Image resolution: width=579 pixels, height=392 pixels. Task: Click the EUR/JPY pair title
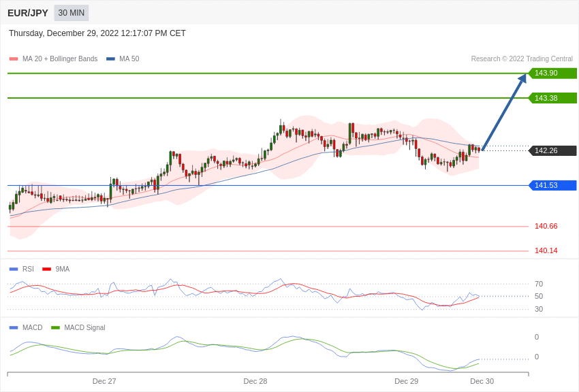click(28, 13)
